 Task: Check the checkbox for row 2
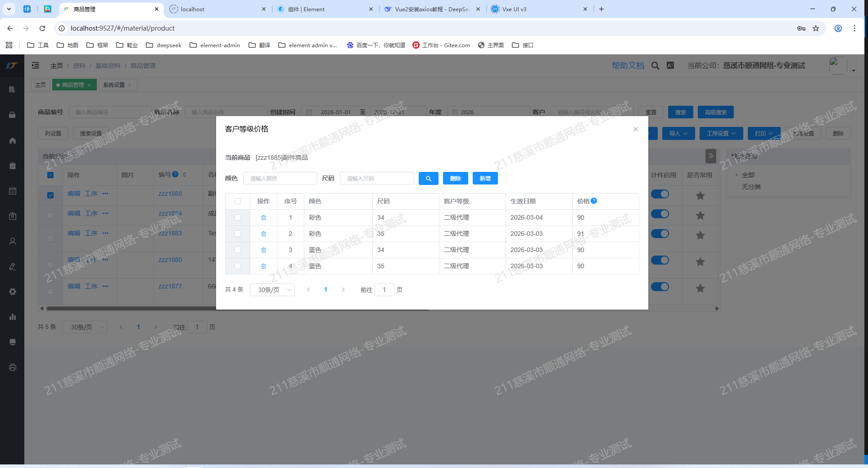coord(238,234)
